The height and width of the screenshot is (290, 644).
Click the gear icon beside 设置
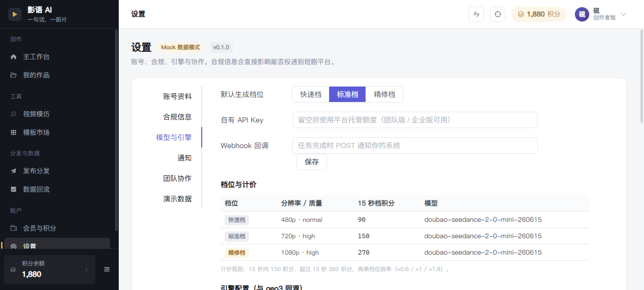[13, 246]
